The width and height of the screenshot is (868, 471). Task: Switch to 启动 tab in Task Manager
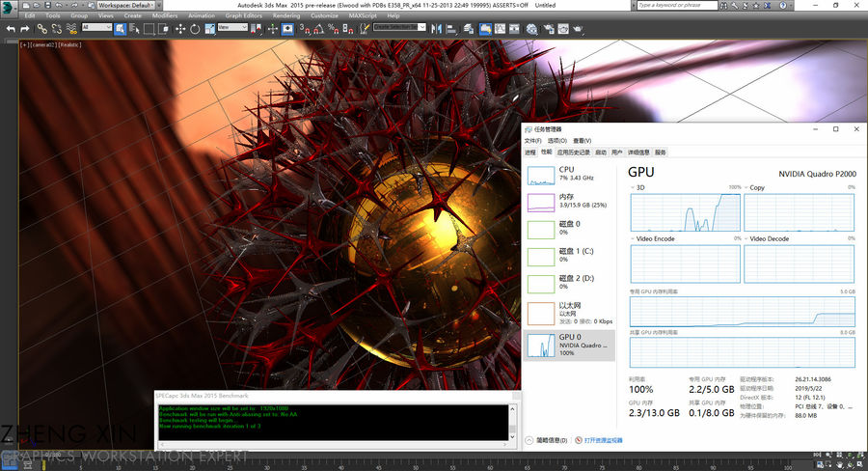tap(601, 152)
